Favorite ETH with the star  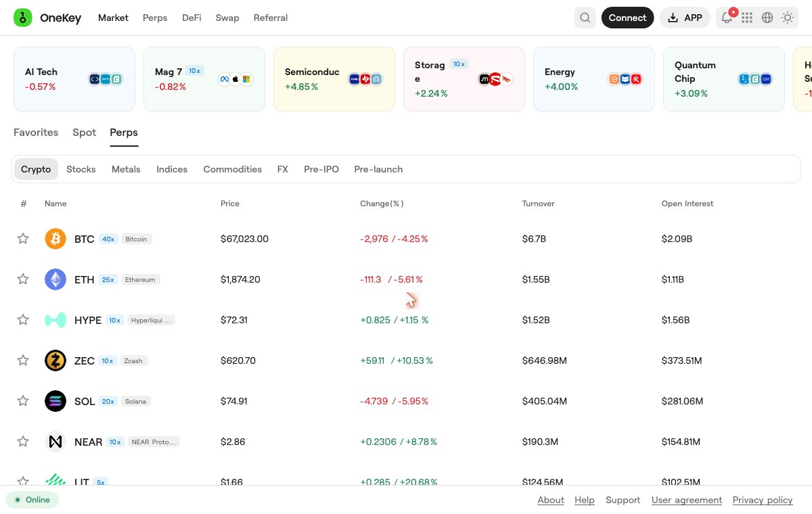[23, 279]
